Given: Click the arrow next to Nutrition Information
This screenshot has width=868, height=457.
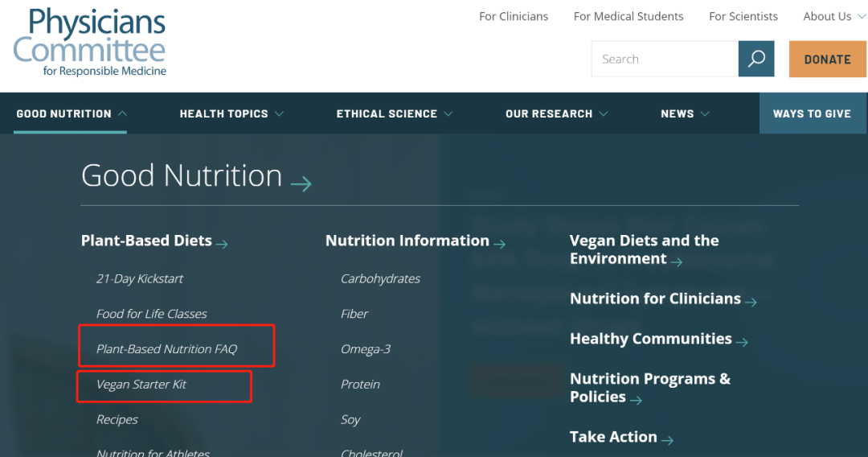Looking at the screenshot, I should point(499,244).
